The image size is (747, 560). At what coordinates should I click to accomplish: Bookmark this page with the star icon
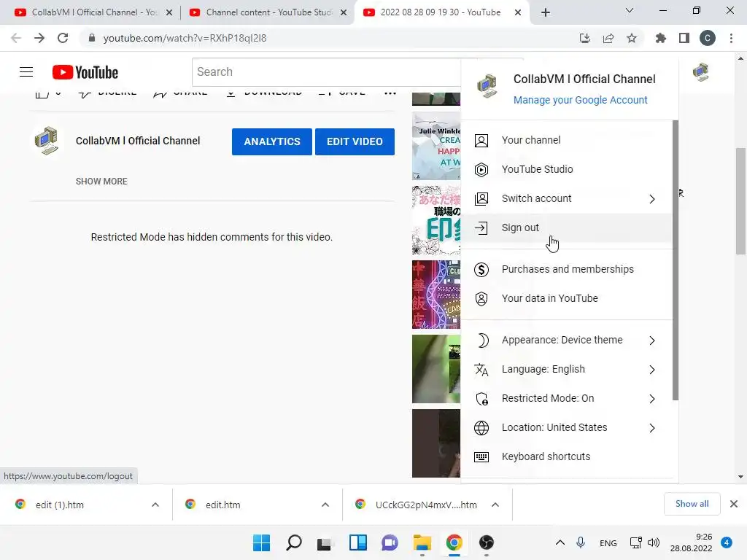(632, 38)
